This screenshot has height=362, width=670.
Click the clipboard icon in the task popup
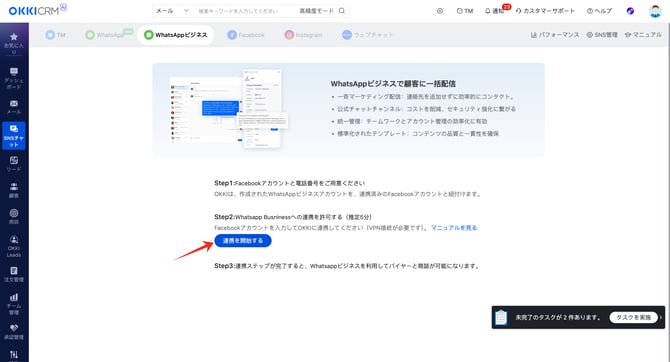coord(501,318)
